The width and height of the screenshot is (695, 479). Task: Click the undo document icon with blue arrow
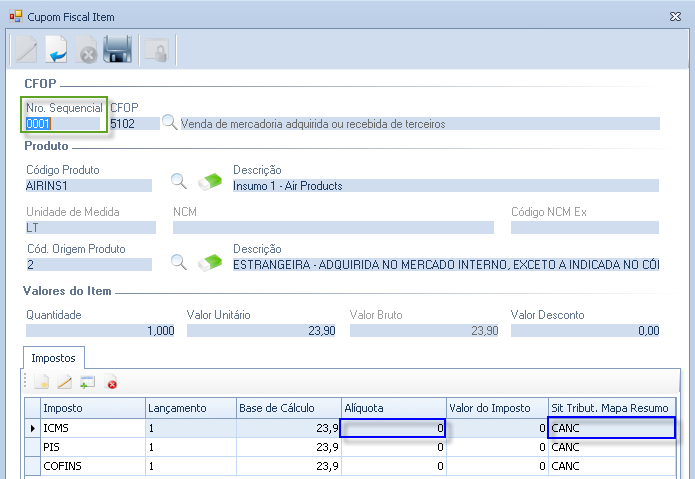pyautogui.click(x=57, y=50)
